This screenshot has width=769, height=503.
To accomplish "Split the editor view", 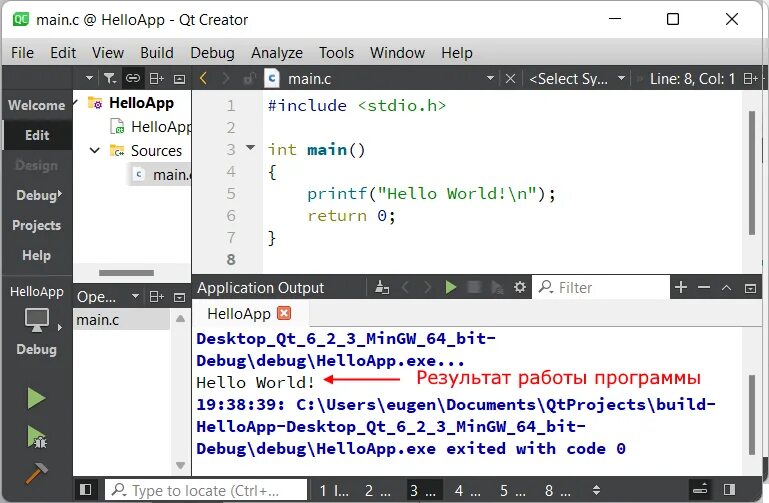I will tap(750, 78).
